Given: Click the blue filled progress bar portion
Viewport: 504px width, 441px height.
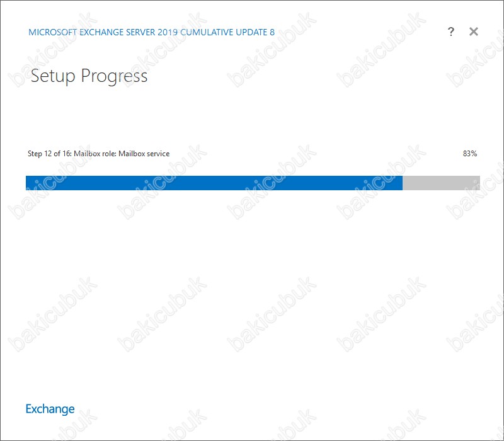Looking at the screenshot, I should point(214,183).
